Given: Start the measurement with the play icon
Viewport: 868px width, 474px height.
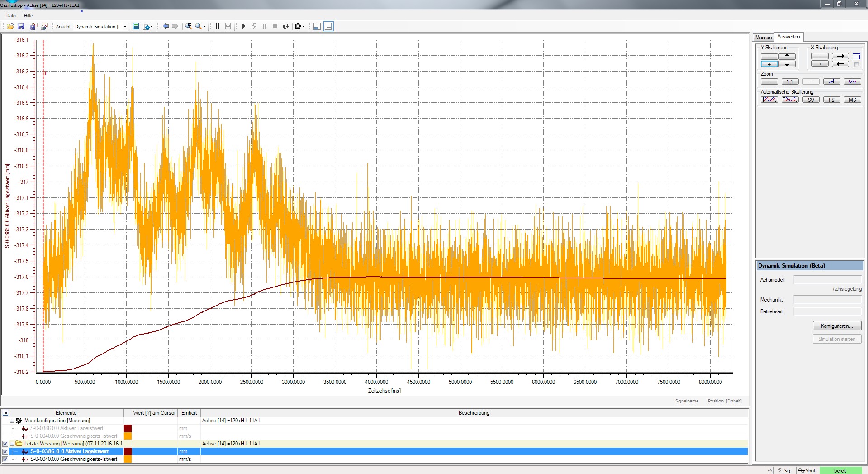Looking at the screenshot, I should [x=244, y=26].
